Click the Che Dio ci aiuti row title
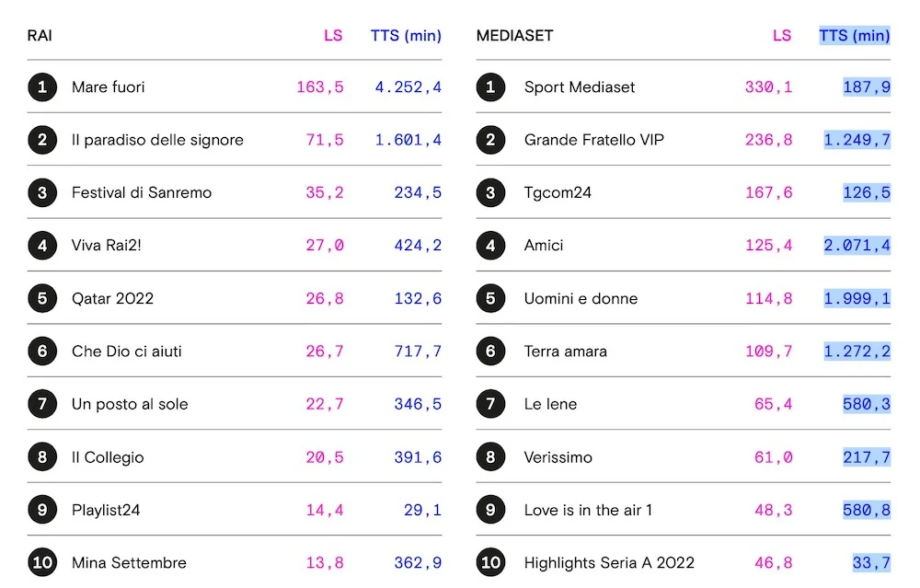This screenshot has width=920, height=588. [127, 352]
